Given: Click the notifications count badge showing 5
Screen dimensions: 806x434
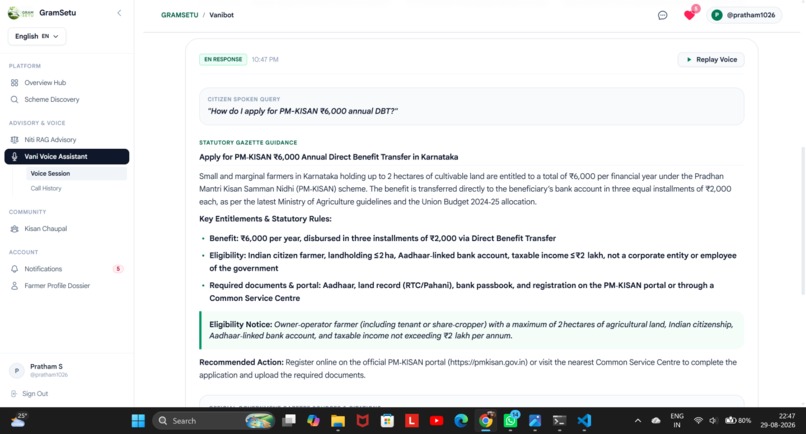Looking at the screenshot, I should click(x=118, y=268).
